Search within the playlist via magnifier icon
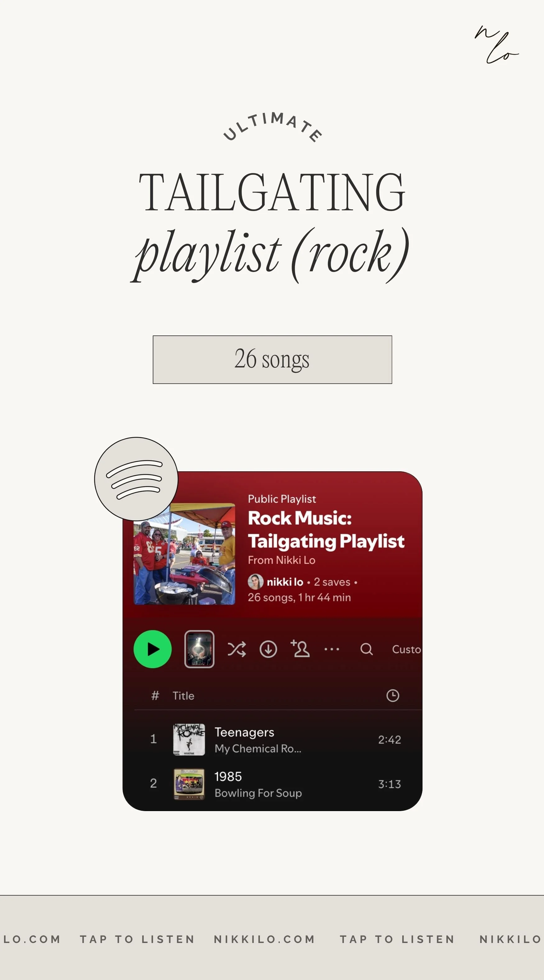 367,649
